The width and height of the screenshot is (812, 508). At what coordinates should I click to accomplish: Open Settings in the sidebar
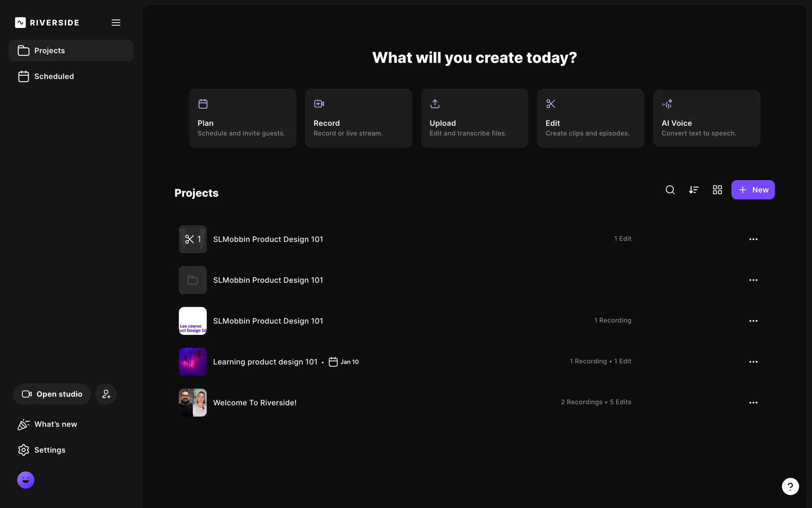[x=49, y=450]
